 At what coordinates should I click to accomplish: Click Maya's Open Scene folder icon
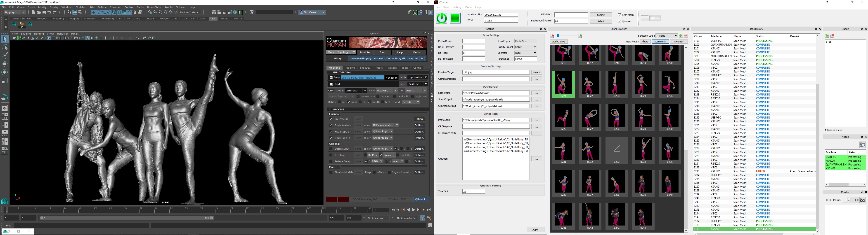point(39,12)
